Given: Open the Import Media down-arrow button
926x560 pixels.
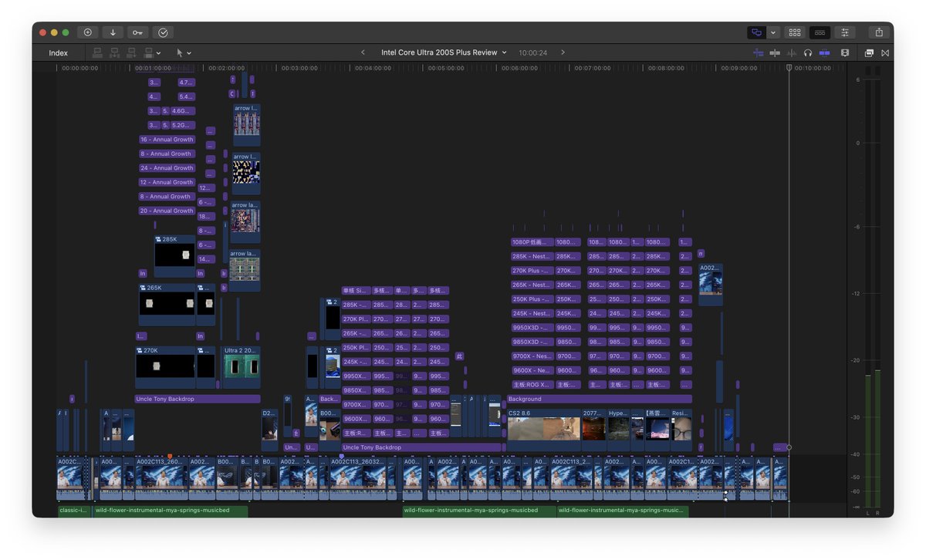Looking at the screenshot, I should coord(113,32).
